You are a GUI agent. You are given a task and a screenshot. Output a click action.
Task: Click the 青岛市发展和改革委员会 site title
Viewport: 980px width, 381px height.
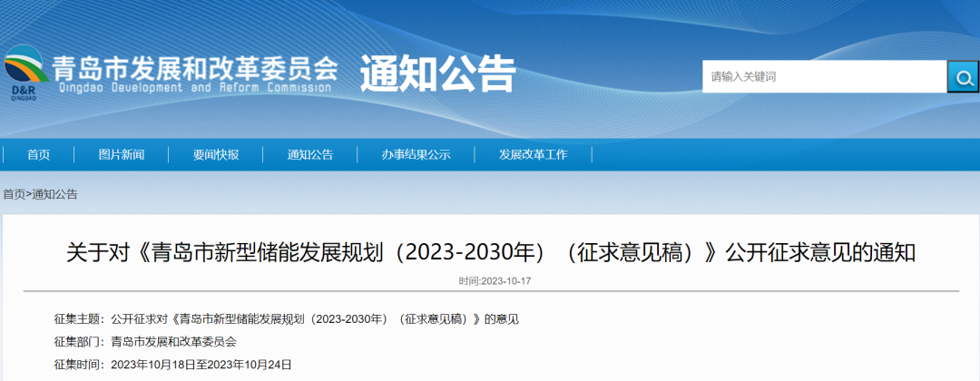pos(195,68)
